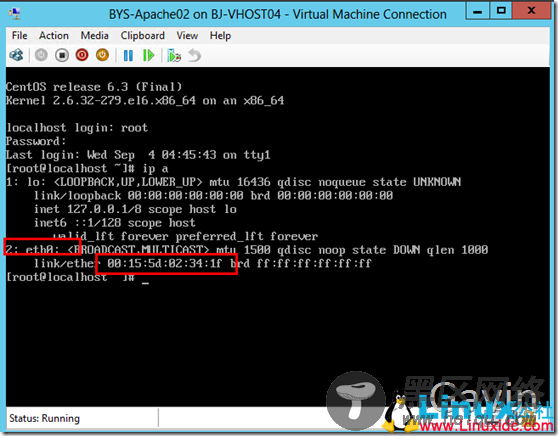Open the View menu
Viewport: 558px width, 436px height.
pos(187,36)
